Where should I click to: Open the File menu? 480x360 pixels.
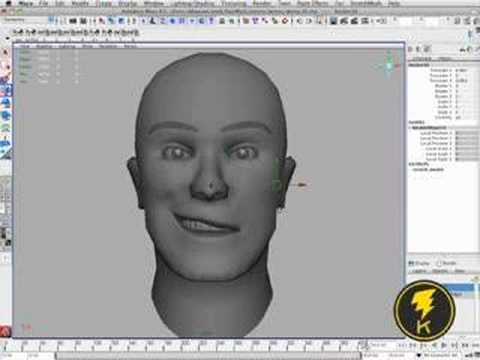44,4
